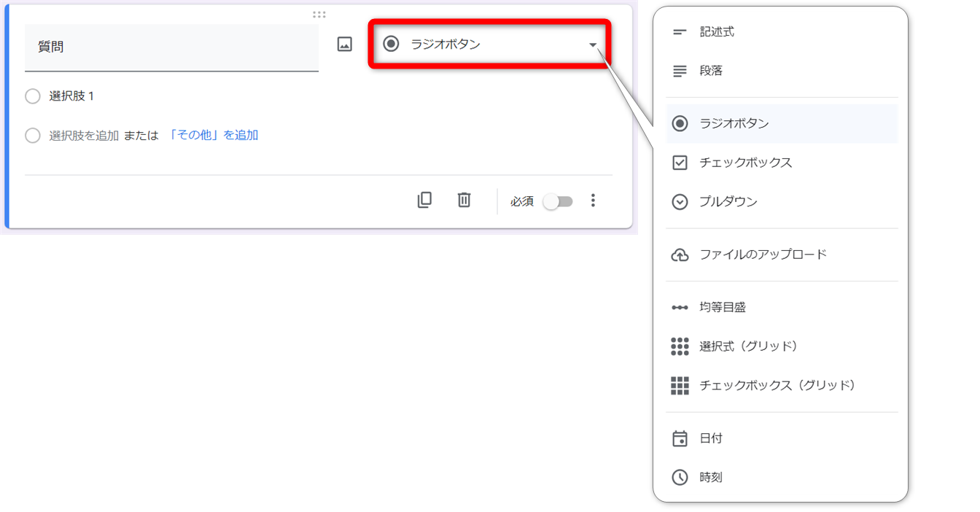Toggle the 必須 required switch

point(559,202)
